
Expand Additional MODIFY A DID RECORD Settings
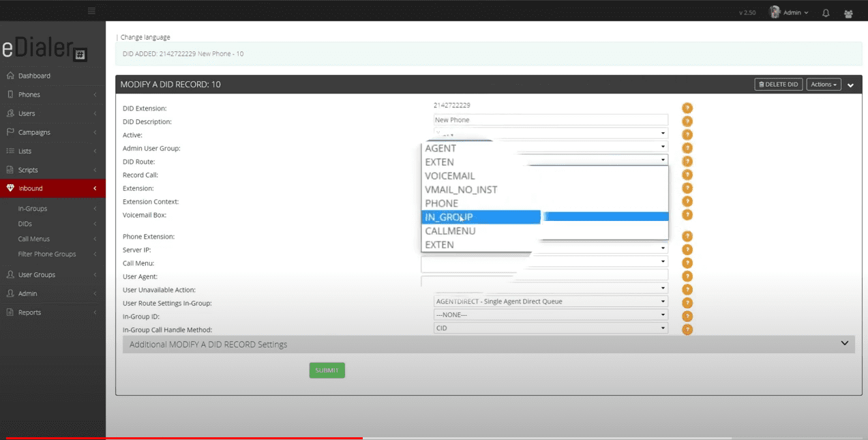(488, 344)
